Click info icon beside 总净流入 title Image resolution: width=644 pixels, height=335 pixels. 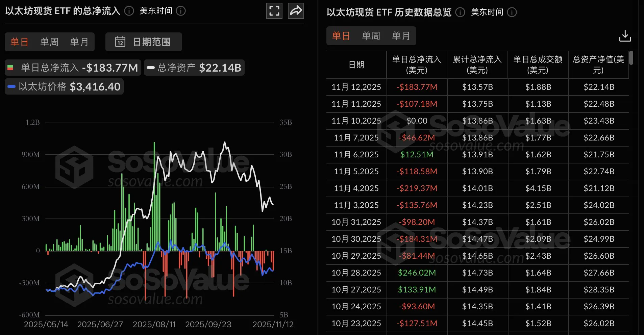click(x=129, y=11)
